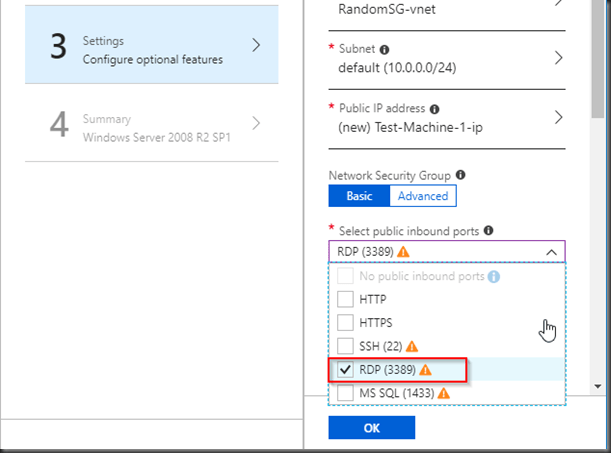This screenshot has width=611, height=453.
Task: Click the warning icon beside MS SQL (1433)
Action: (x=444, y=393)
